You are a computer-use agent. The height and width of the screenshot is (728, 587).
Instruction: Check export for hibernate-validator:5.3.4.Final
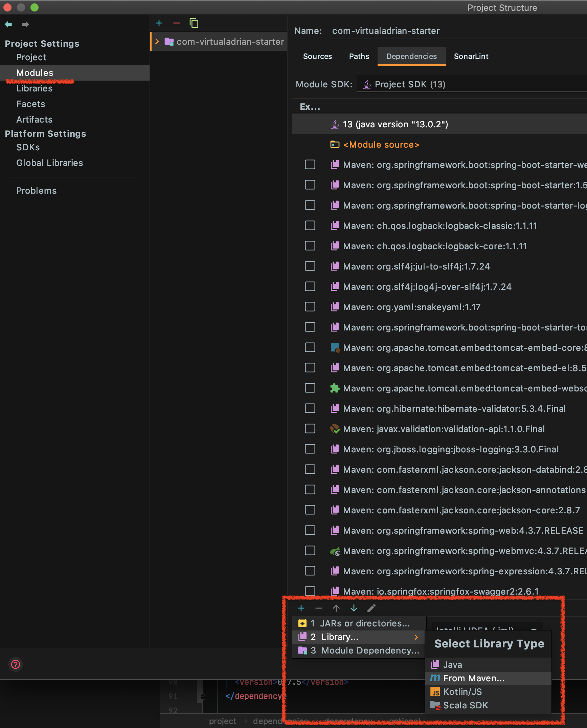(x=310, y=408)
